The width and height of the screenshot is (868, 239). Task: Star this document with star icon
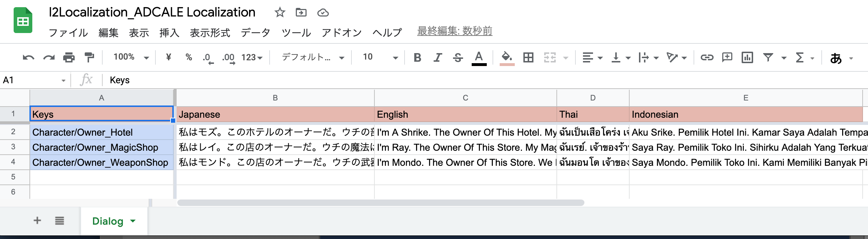[280, 13]
